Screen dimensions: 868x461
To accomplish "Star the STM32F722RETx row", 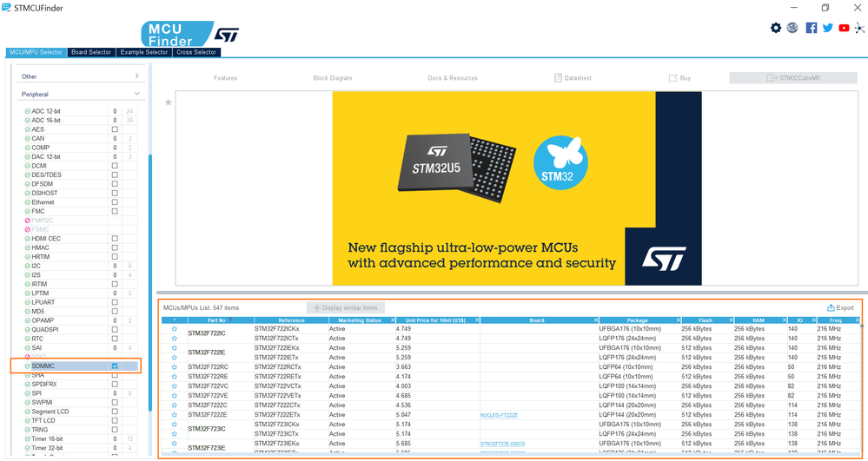I will click(175, 376).
